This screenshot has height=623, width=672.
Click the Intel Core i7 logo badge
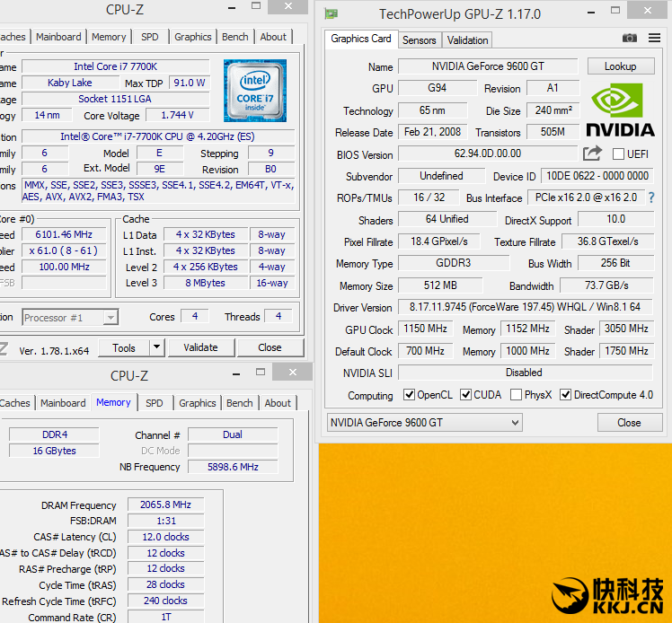255,91
